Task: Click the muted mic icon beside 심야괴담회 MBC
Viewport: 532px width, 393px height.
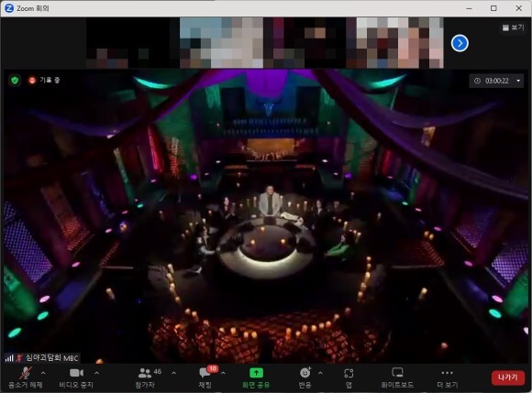Action: pos(19,358)
